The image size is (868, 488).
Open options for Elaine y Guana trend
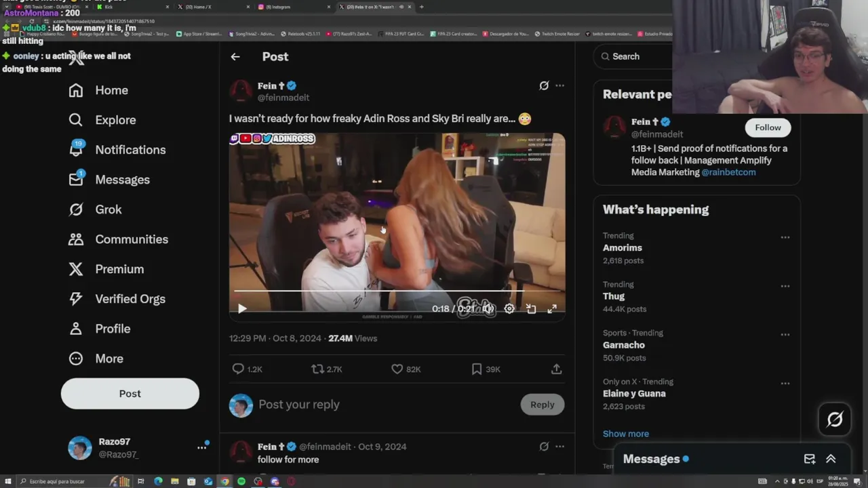[785, 384]
